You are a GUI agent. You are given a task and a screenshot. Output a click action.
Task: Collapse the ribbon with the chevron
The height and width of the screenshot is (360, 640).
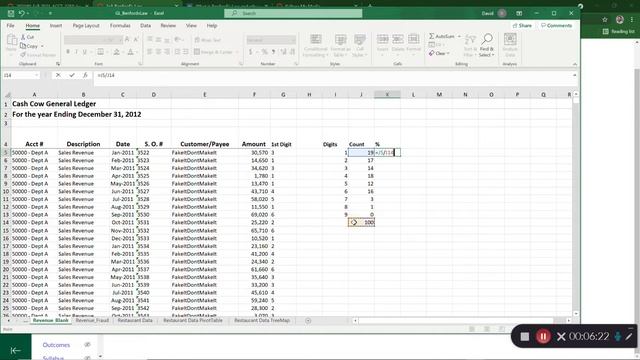(575, 64)
